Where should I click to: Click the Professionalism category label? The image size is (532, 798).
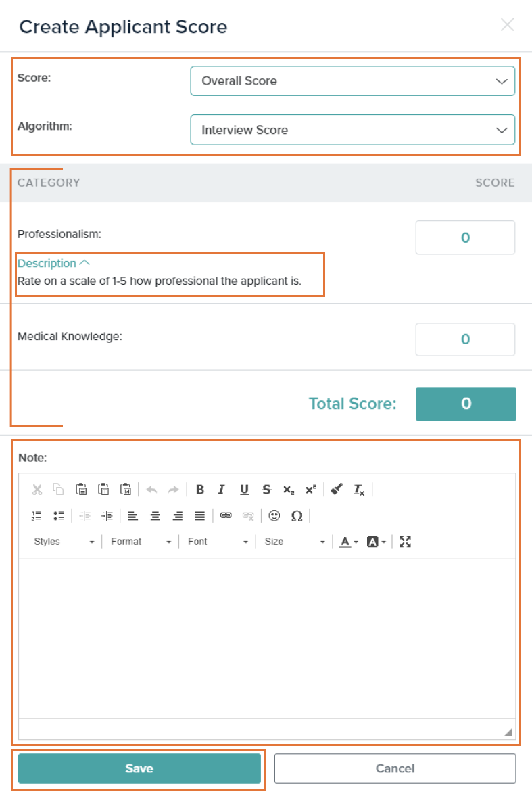coord(59,234)
